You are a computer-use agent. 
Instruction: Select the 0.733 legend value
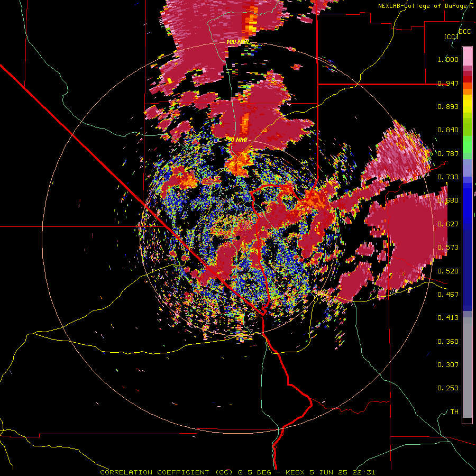(448, 177)
